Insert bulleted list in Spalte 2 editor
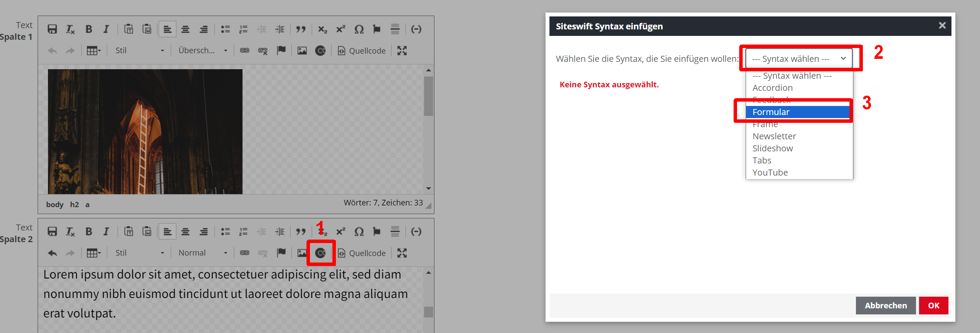980x333 pixels. pos(225,231)
